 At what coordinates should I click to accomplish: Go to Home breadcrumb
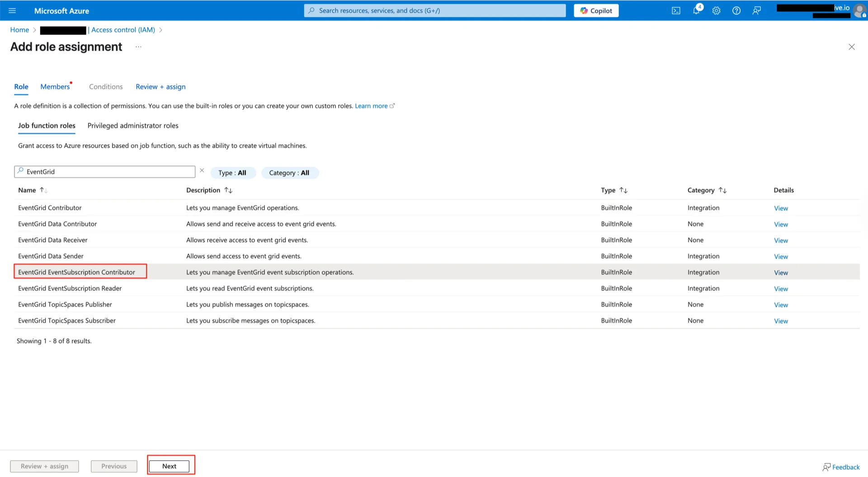tap(19, 30)
